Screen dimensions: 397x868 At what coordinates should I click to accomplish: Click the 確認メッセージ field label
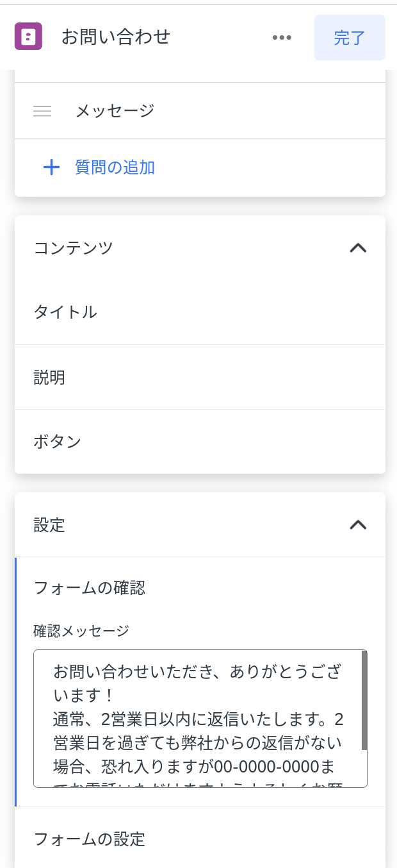click(81, 631)
